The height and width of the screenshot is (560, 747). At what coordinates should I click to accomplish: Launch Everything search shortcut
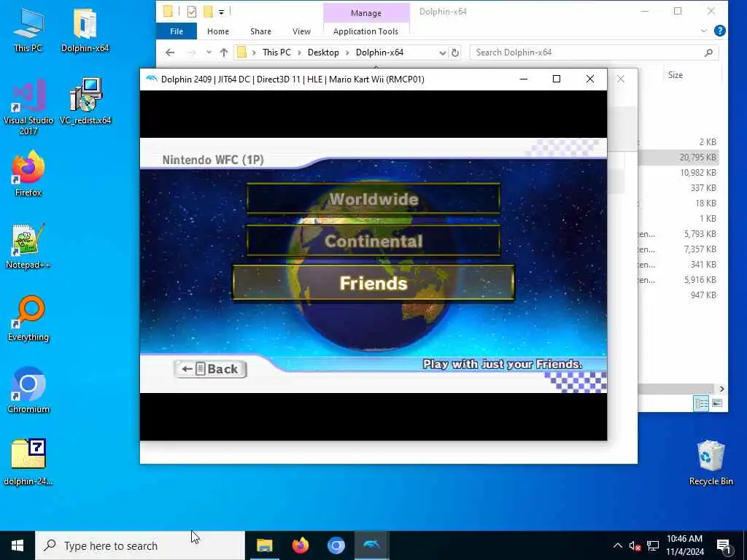point(28,319)
